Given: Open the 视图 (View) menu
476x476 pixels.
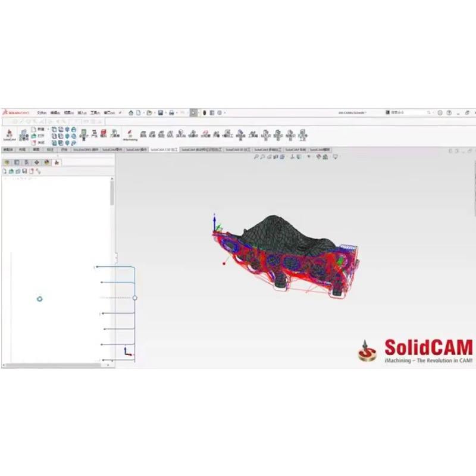Looking at the screenshot, I should 68,113.
